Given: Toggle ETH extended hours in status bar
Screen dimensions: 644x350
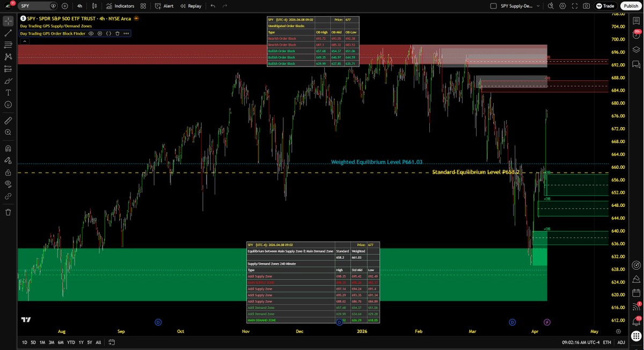Looking at the screenshot, I should pyautogui.click(x=606, y=342).
